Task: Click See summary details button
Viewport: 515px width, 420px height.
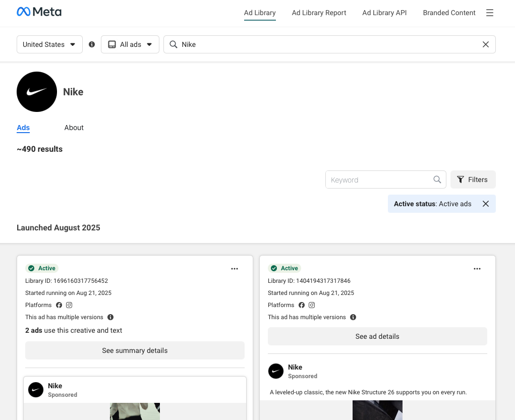Action: [135, 350]
